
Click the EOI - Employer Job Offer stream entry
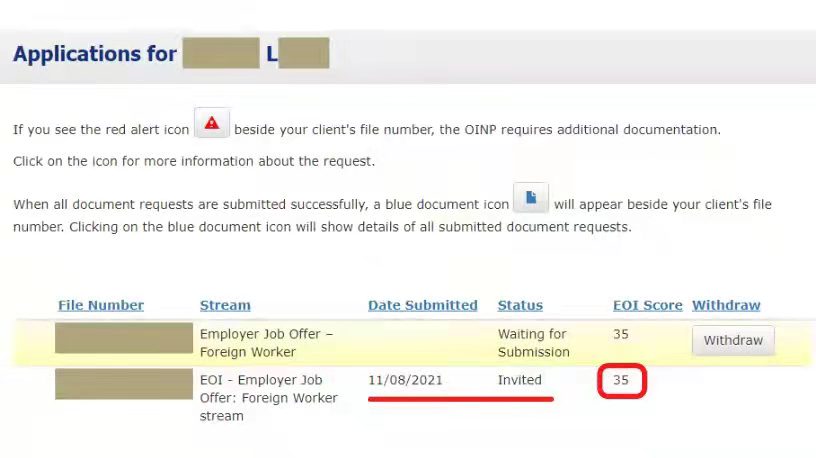269,397
